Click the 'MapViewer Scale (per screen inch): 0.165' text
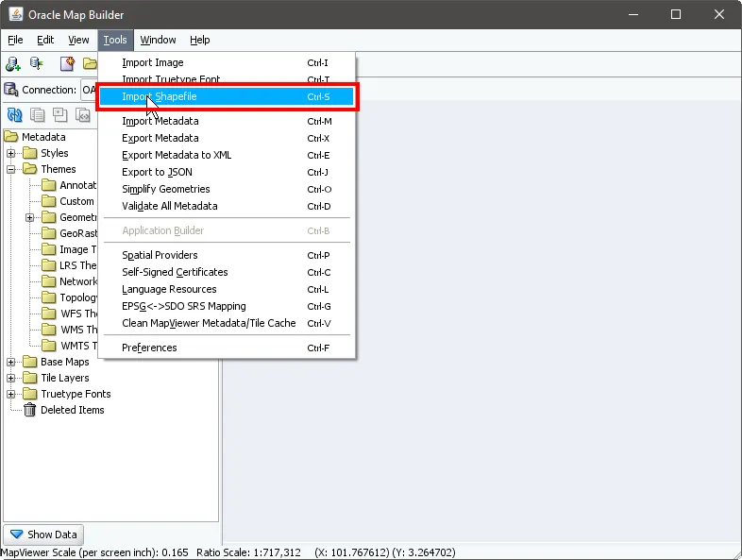Image resolution: width=742 pixels, height=560 pixels. pos(94,552)
